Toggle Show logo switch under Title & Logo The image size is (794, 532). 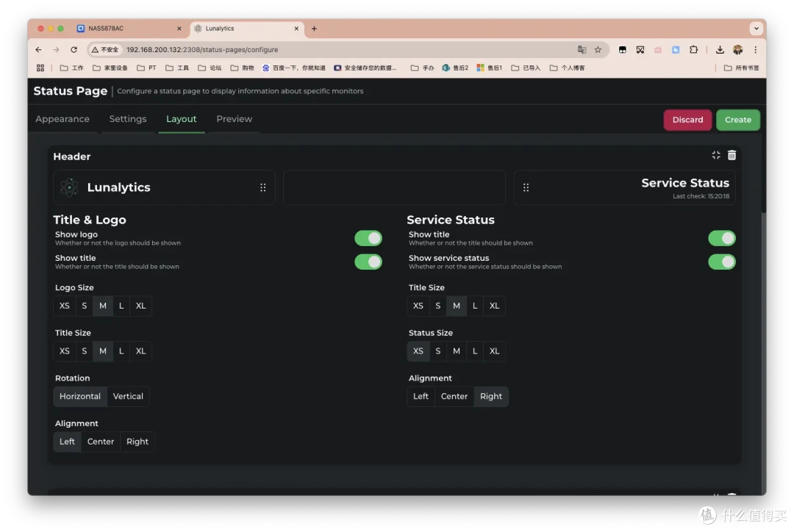368,238
